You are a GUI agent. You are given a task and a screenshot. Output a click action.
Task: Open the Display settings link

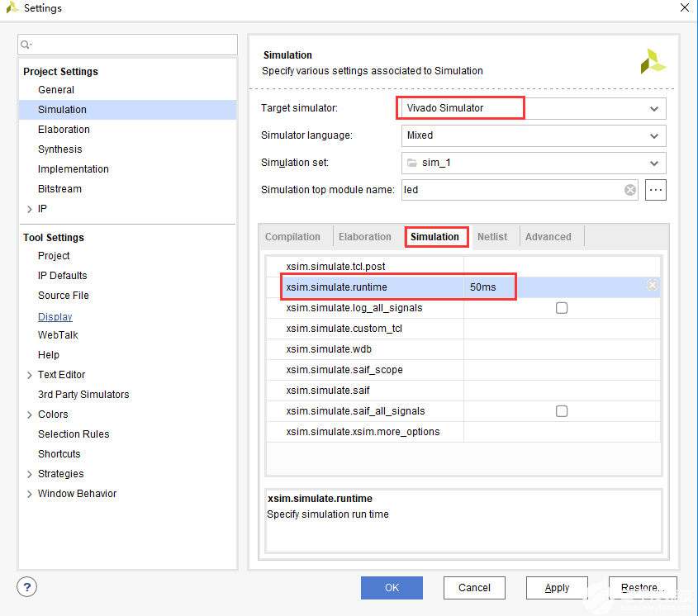[55, 317]
